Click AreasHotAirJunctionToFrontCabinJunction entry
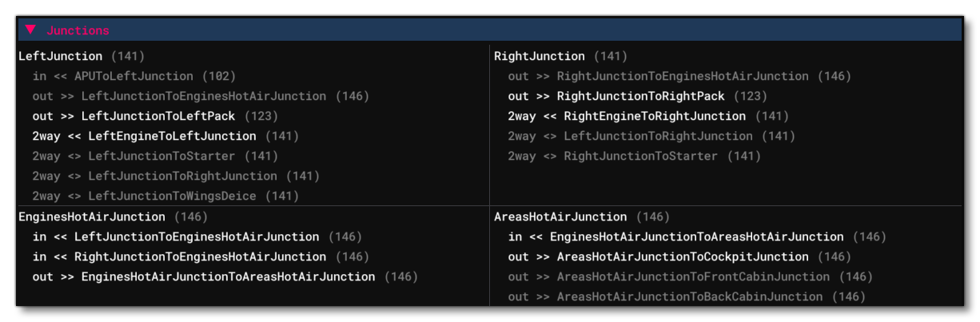980x322 pixels. [692, 276]
